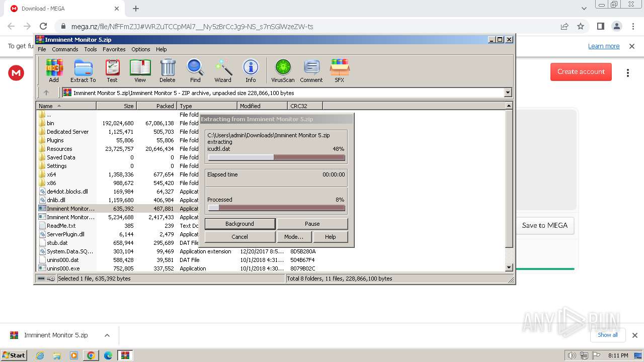The width and height of the screenshot is (644, 362).
Task: Click the Extract To toolbar icon
Action: (83, 70)
